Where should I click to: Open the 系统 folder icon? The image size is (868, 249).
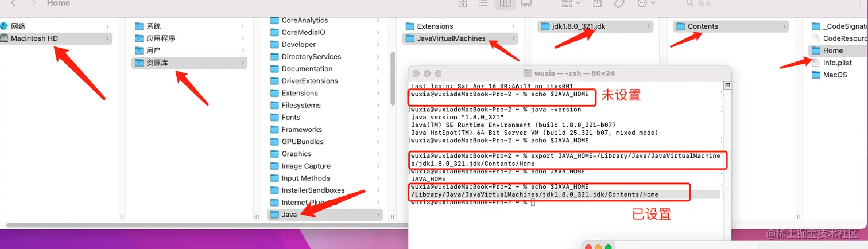[139, 26]
